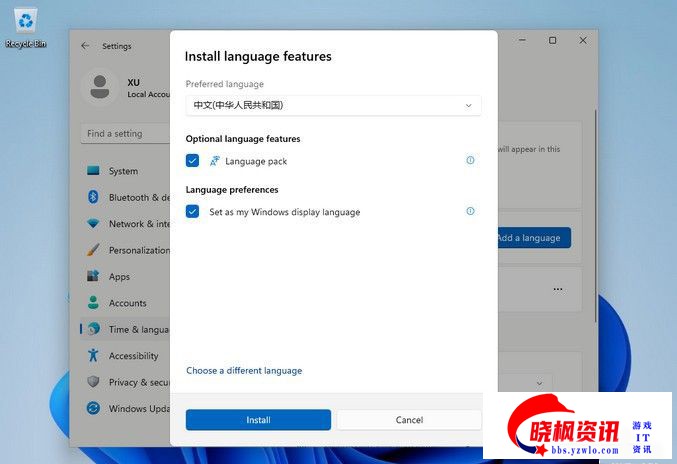Viewport: 677px width, 464px height.
Task: Click the System monitor icon in sidebar
Action: click(x=93, y=171)
